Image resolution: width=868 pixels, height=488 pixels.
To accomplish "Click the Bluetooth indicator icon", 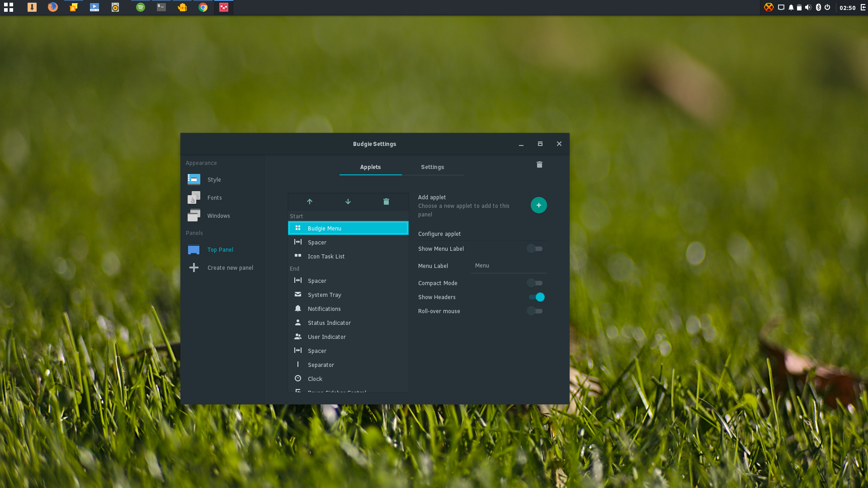I will [818, 8].
